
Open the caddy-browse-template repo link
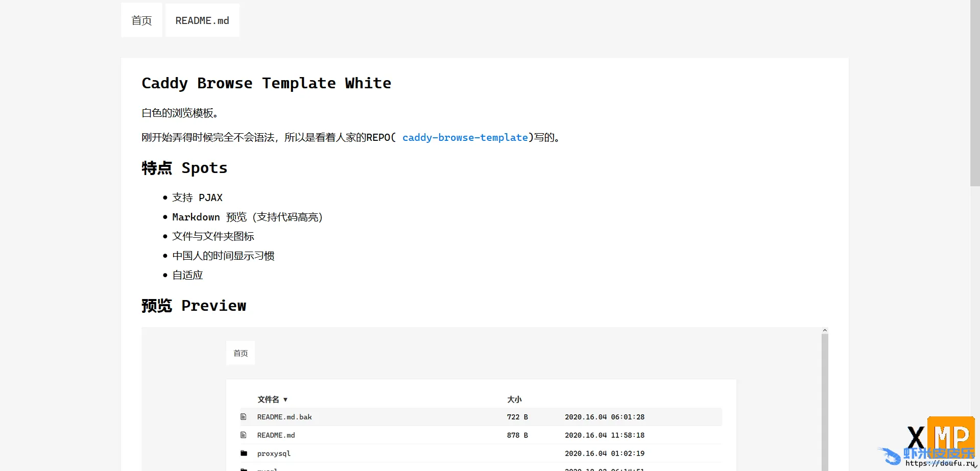pyautogui.click(x=465, y=137)
